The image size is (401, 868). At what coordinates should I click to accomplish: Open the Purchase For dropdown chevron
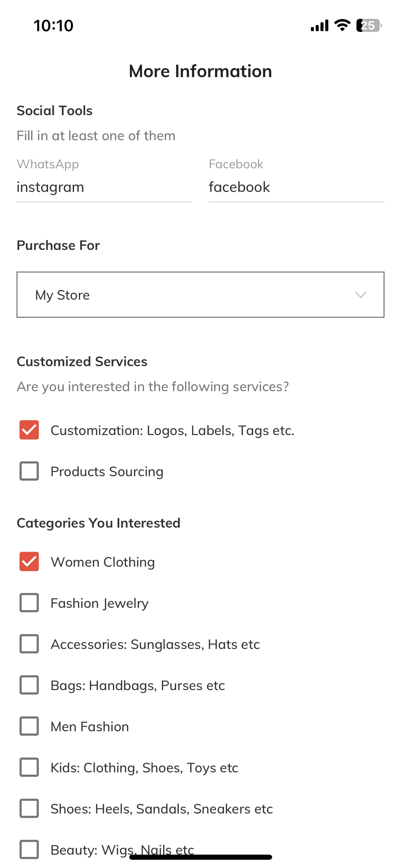coord(361,295)
